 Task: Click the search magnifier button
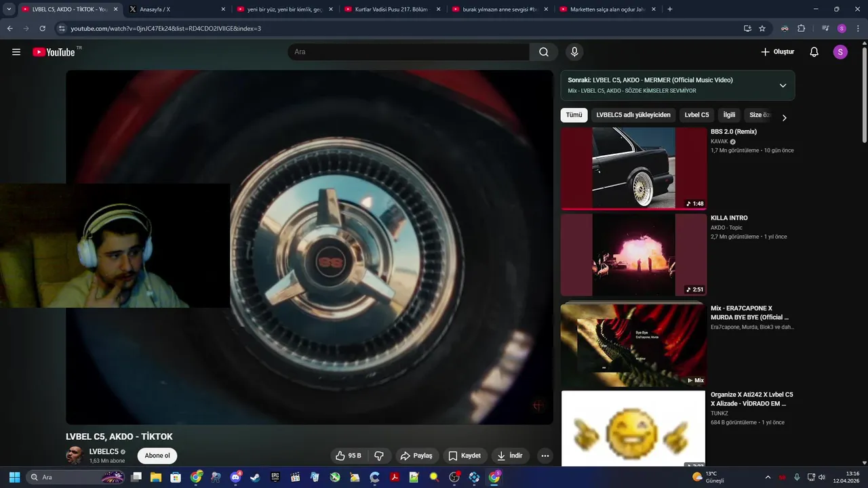click(544, 52)
